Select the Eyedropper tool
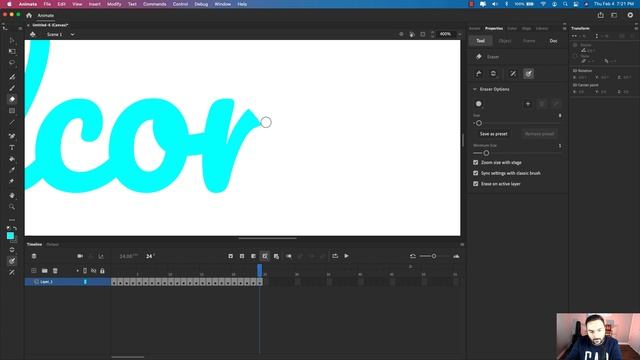The image size is (640, 360). pos(12,170)
